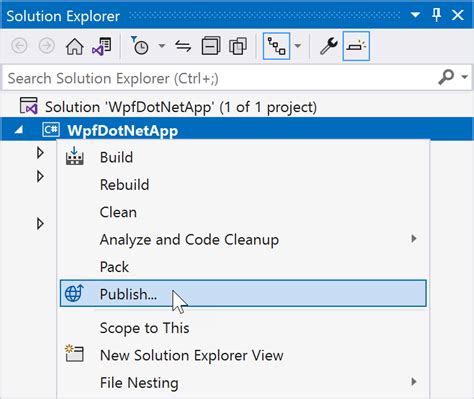474x399 pixels.
Task: Click submenu arrow beside Analyze and Code Cleanup
Action: tap(414, 239)
